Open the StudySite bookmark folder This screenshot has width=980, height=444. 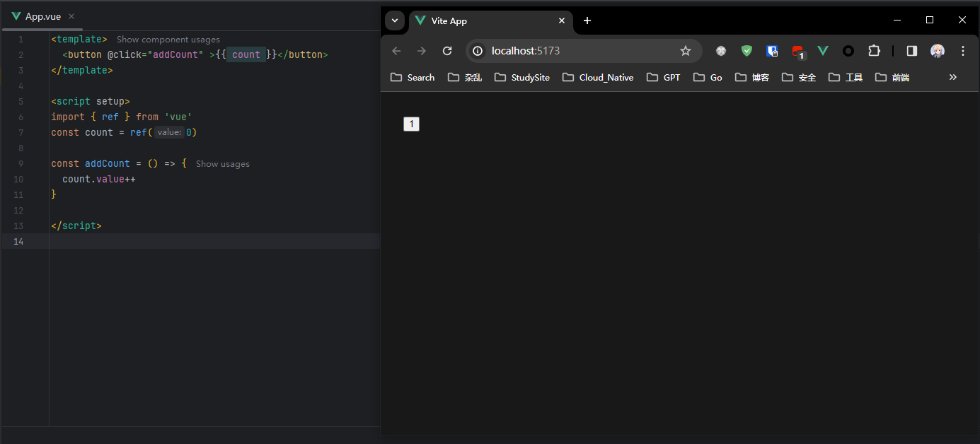click(x=522, y=77)
